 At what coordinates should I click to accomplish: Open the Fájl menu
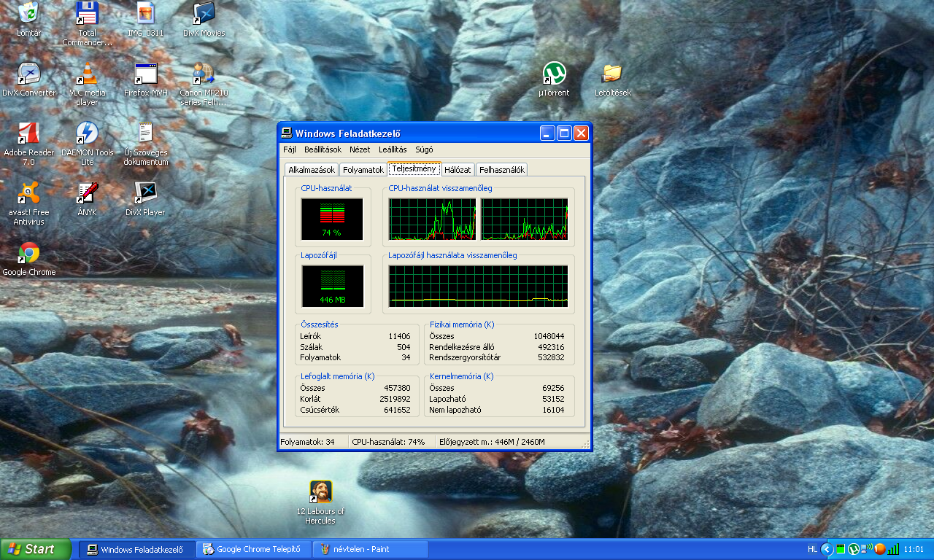click(290, 149)
